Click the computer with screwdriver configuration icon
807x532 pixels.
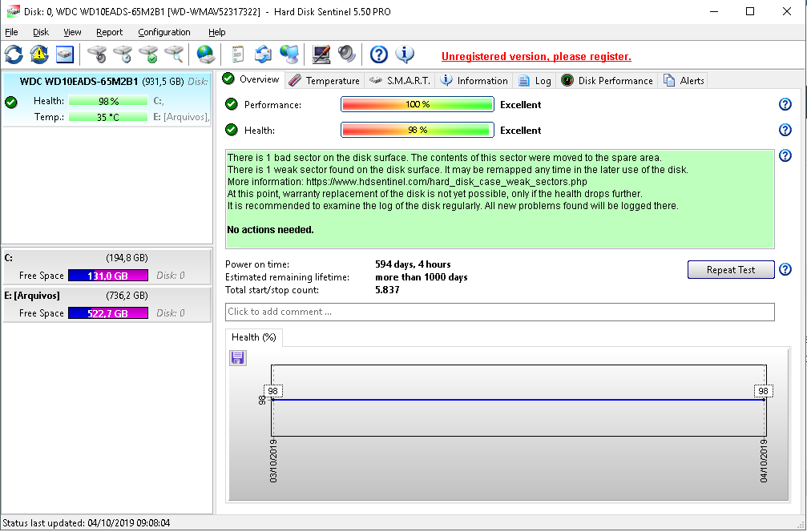click(321, 54)
